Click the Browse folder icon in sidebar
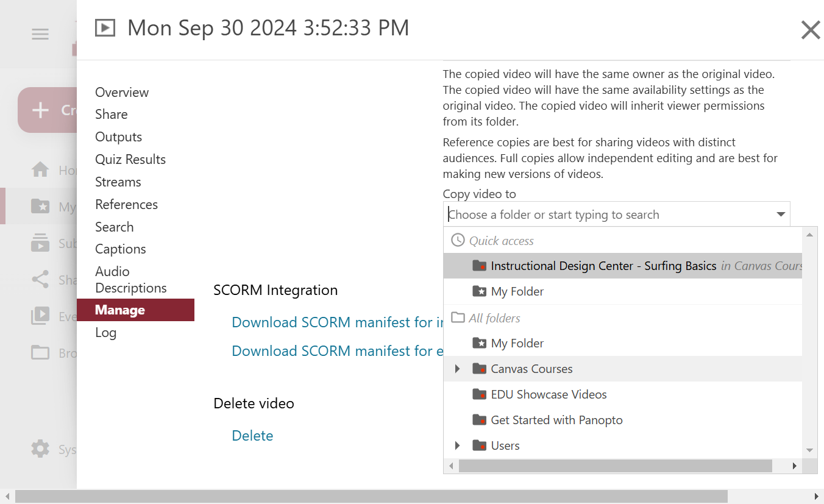The width and height of the screenshot is (824, 504). pyautogui.click(x=40, y=352)
